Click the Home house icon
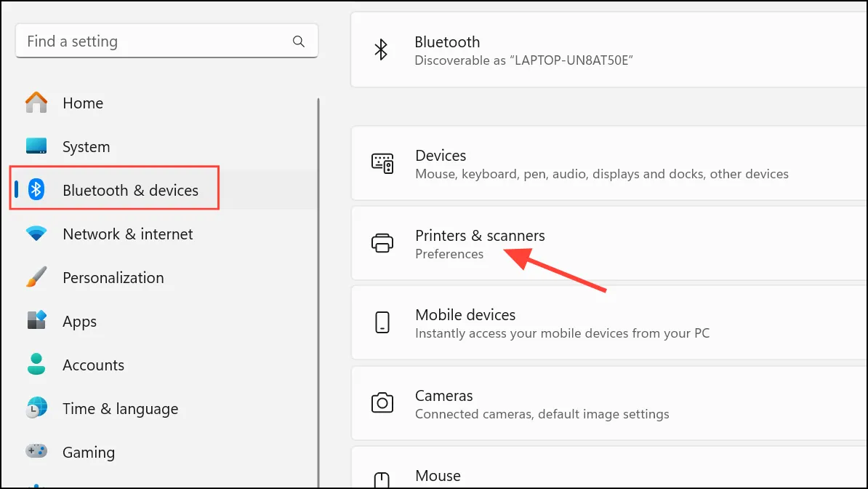 pos(36,103)
